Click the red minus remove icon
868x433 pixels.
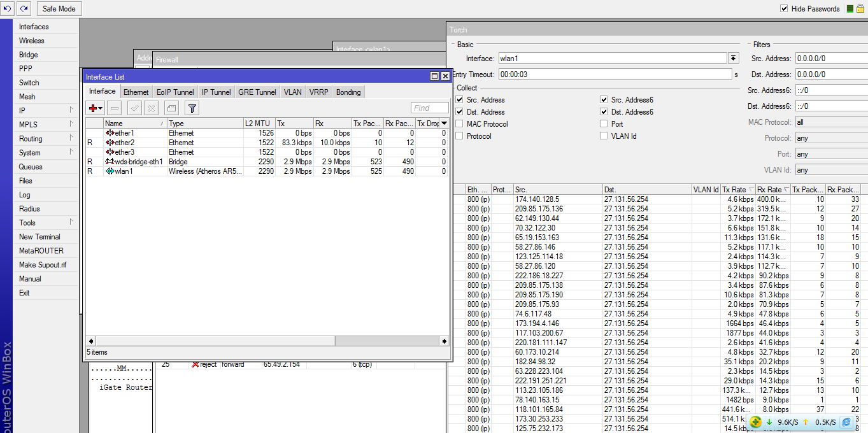pos(114,108)
